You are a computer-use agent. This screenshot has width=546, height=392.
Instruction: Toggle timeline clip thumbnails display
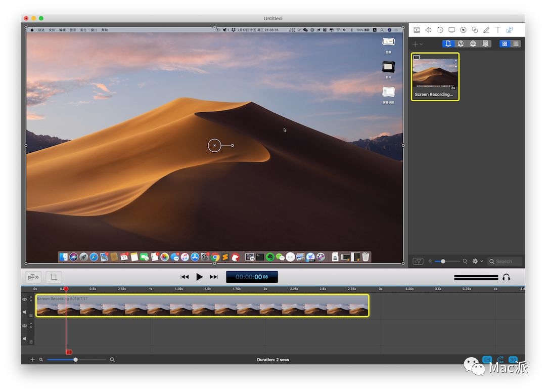[487, 359]
